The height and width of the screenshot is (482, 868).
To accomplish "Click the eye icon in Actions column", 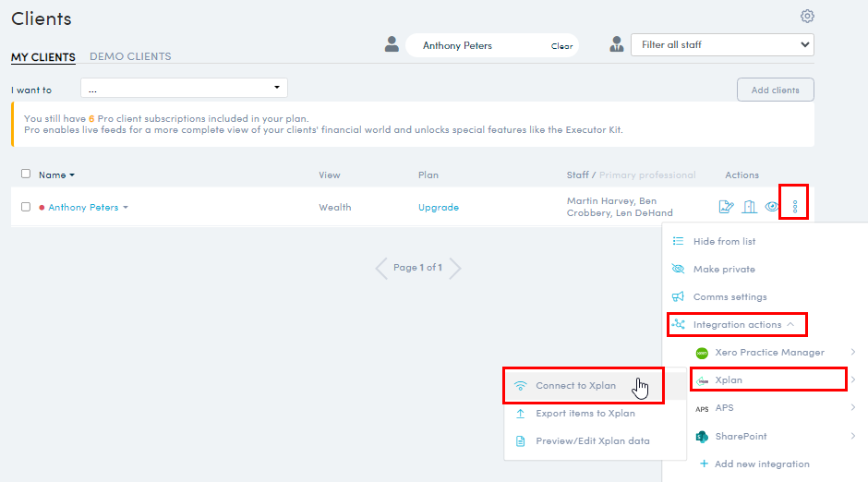I will 772,207.
